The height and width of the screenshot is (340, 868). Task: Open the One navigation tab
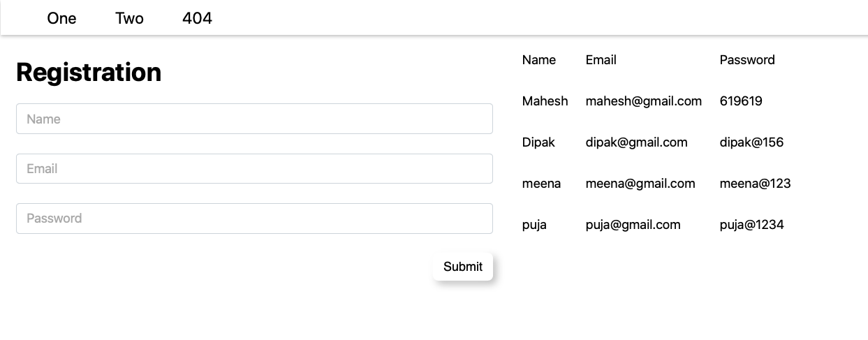pos(61,18)
